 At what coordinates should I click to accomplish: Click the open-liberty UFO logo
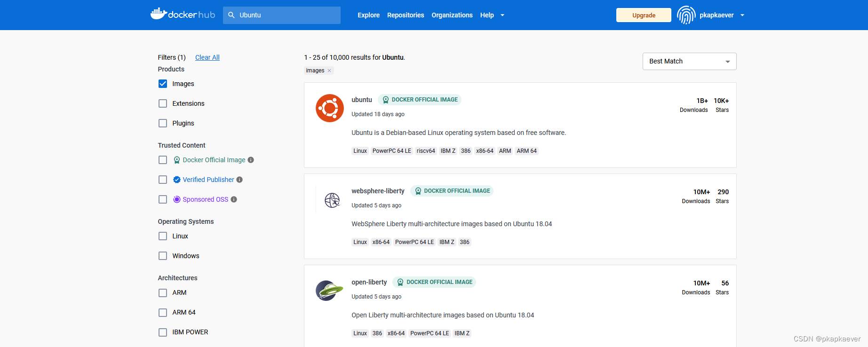(x=329, y=291)
